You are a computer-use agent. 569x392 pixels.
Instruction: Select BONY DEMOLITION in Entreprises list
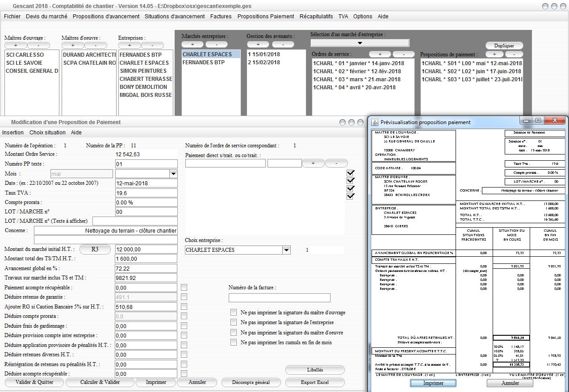click(x=146, y=87)
